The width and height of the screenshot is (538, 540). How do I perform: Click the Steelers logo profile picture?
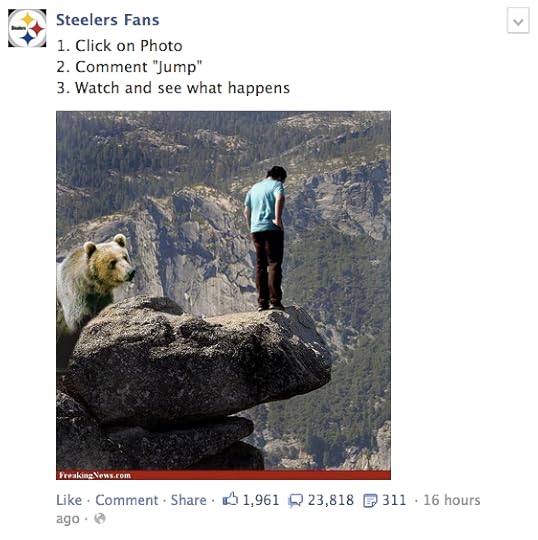point(27,28)
